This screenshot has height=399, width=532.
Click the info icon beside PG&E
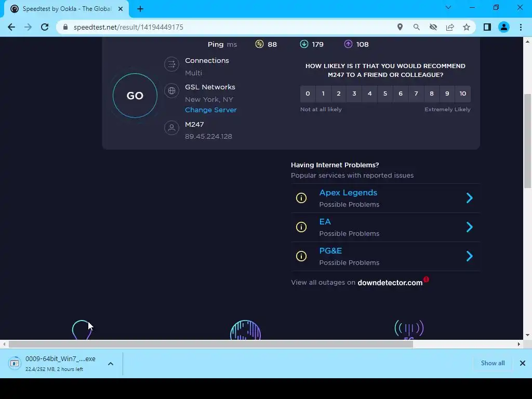tap(301, 256)
